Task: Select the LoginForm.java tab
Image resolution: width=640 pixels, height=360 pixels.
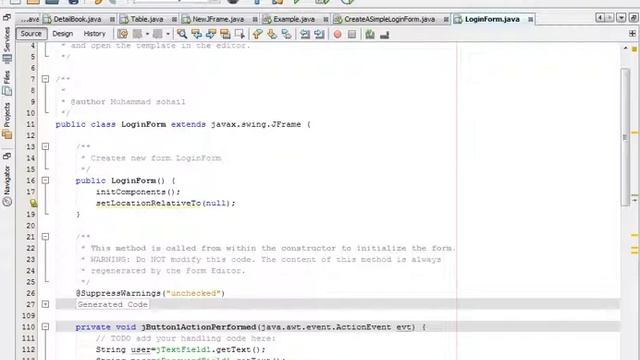Action: click(x=492, y=19)
